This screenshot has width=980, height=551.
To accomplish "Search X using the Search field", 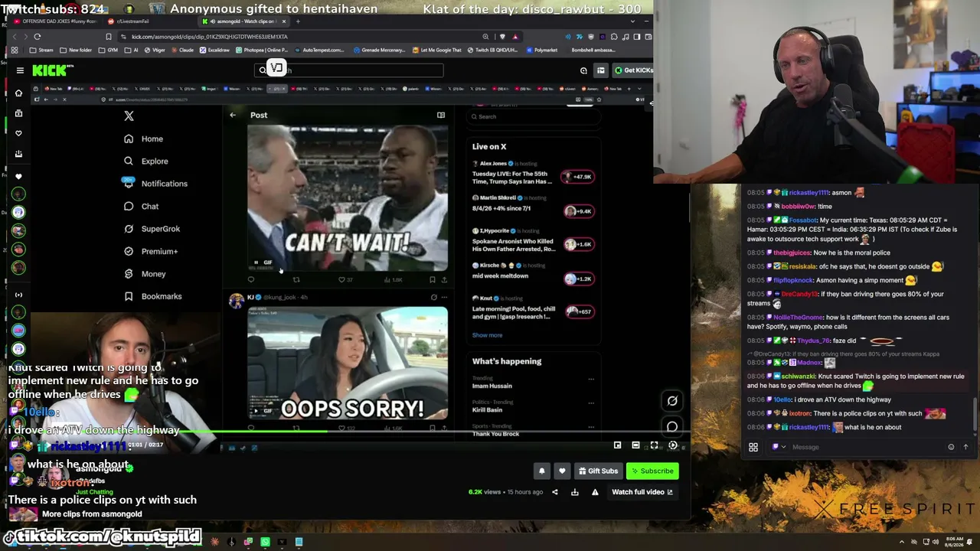I will (533, 116).
